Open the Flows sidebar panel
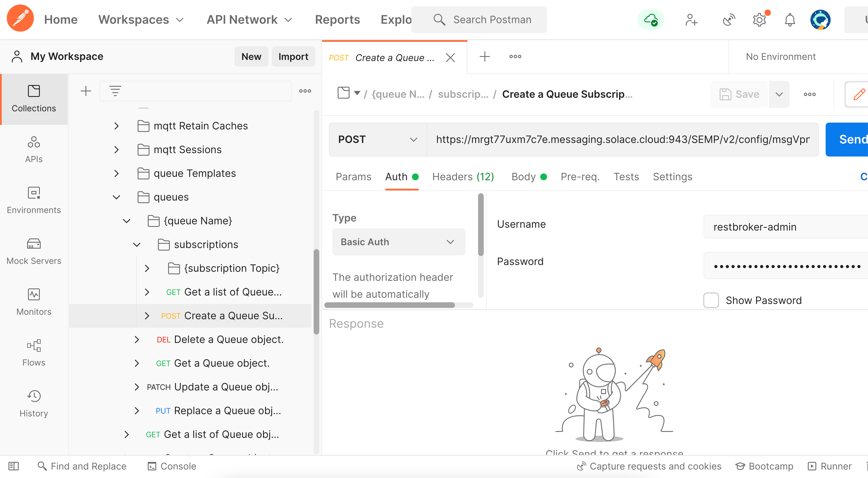Viewport: 868px width, 478px height. [34, 353]
